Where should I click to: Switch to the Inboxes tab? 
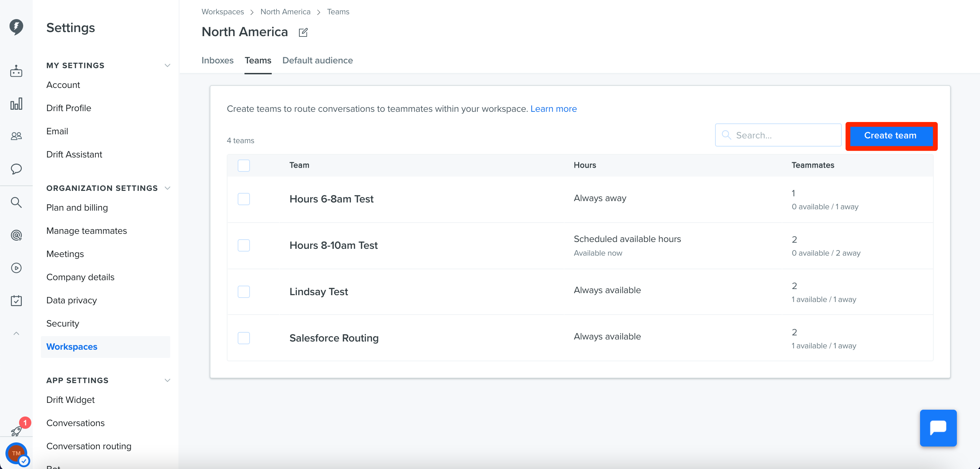218,61
